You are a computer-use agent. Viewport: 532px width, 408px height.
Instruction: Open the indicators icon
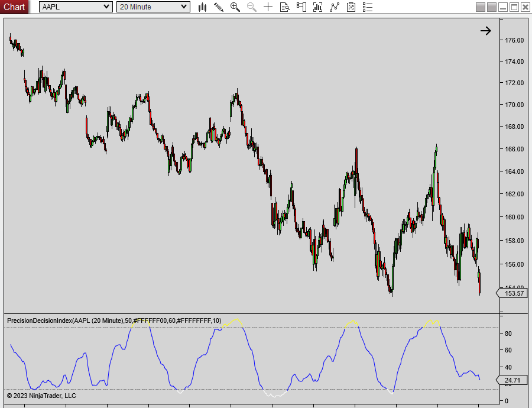click(318, 7)
